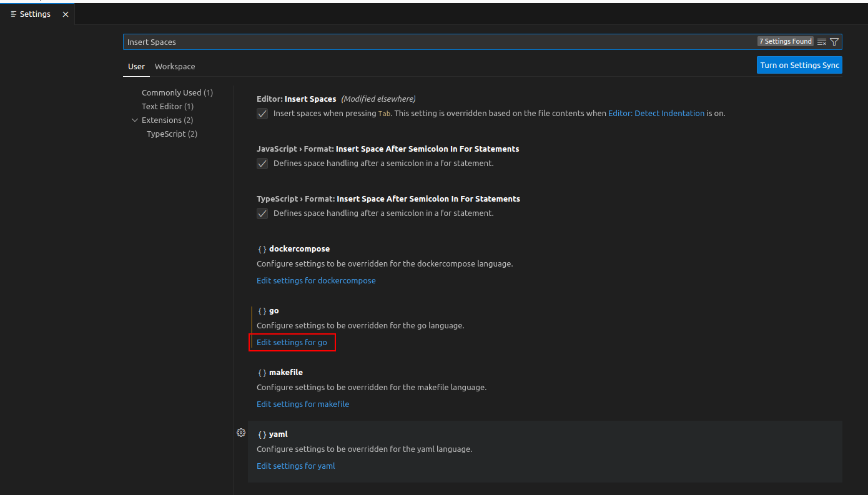
Task: Select Commonly Used (1) in tree
Action: pyautogui.click(x=177, y=92)
